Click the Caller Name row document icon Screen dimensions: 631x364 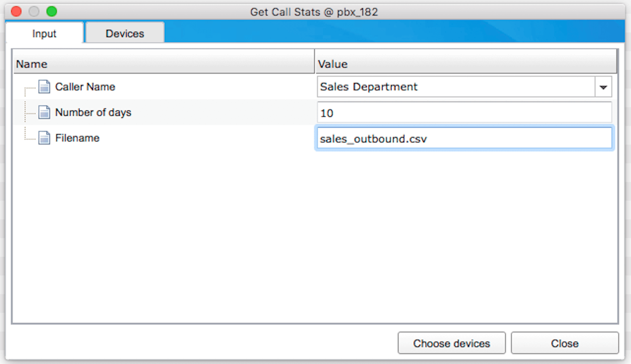coord(44,87)
